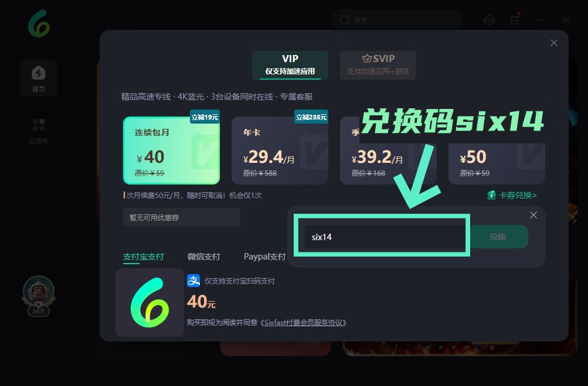
Task: Click the search magnifier icon
Action: [x=344, y=20]
